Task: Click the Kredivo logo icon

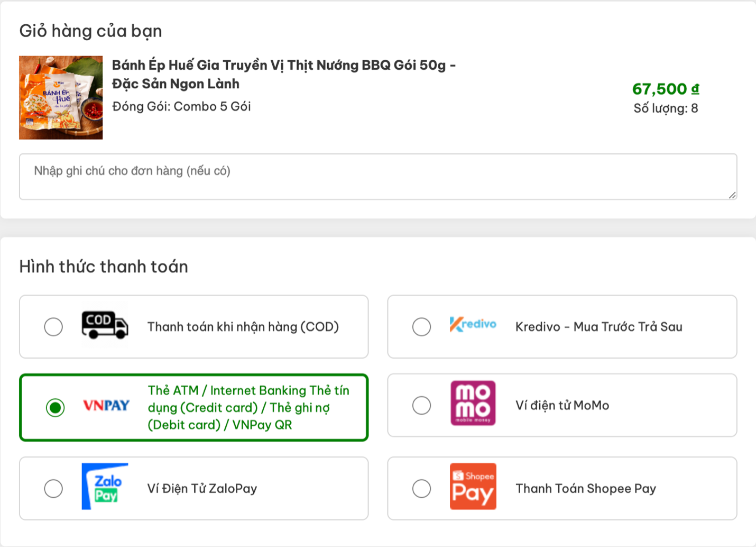Action: click(x=473, y=325)
